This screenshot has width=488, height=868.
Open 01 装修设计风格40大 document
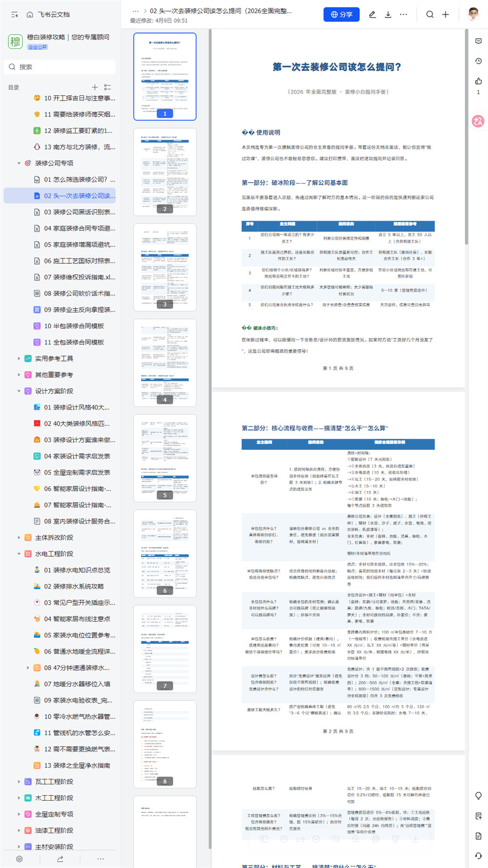(60, 407)
